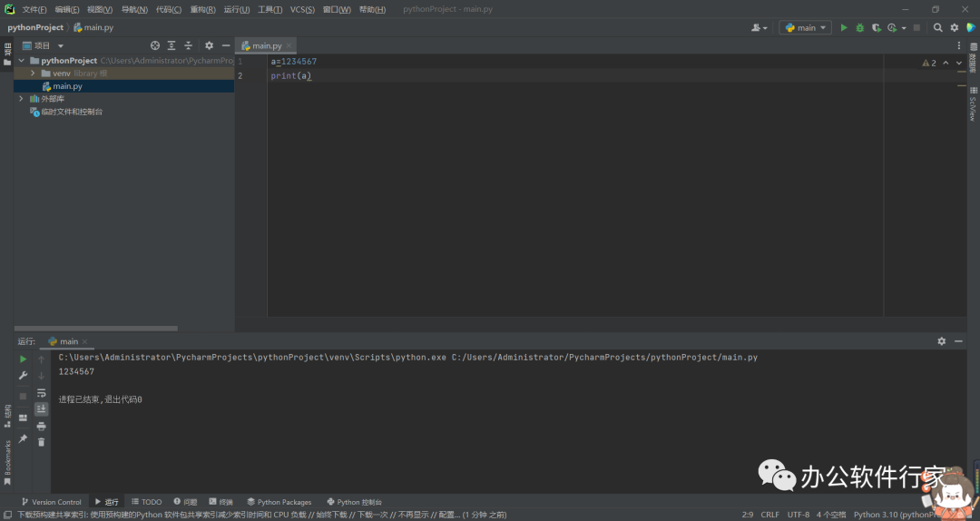The width and height of the screenshot is (980, 521).
Task: Toggle scroll to end in console
Action: tap(41, 409)
